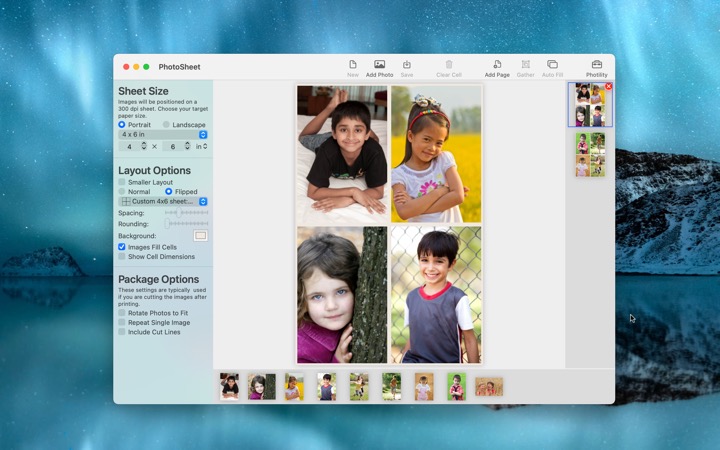Click the Rounding slider

tap(186, 224)
